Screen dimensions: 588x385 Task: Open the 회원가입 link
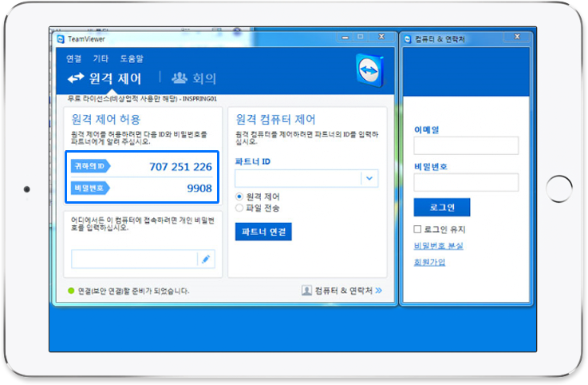click(429, 262)
